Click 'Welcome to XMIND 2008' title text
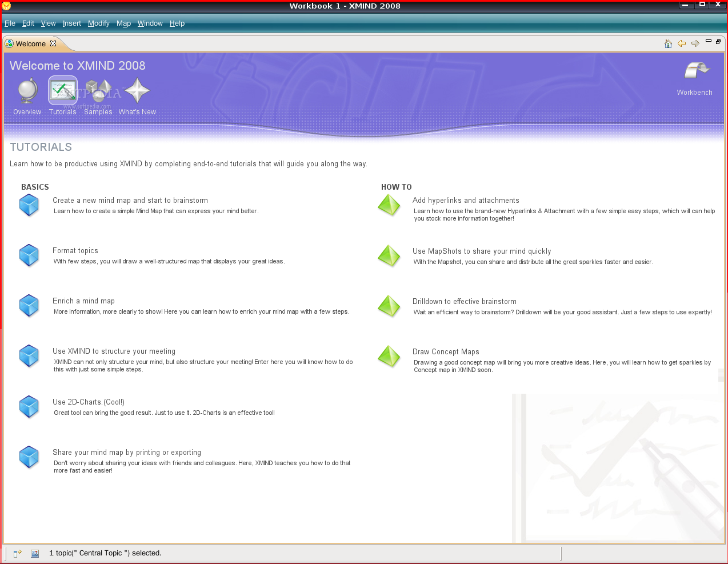The height and width of the screenshot is (564, 728). tap(78, 66)
